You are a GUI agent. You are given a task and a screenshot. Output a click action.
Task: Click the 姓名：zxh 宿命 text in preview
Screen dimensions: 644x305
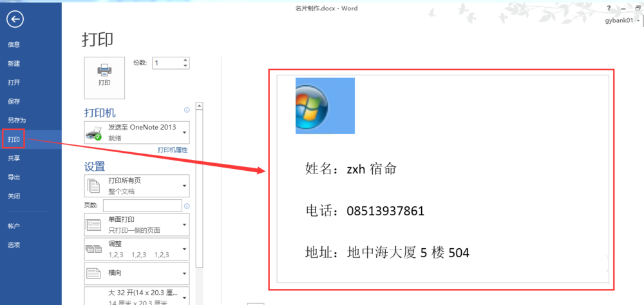tap(350, 168)
